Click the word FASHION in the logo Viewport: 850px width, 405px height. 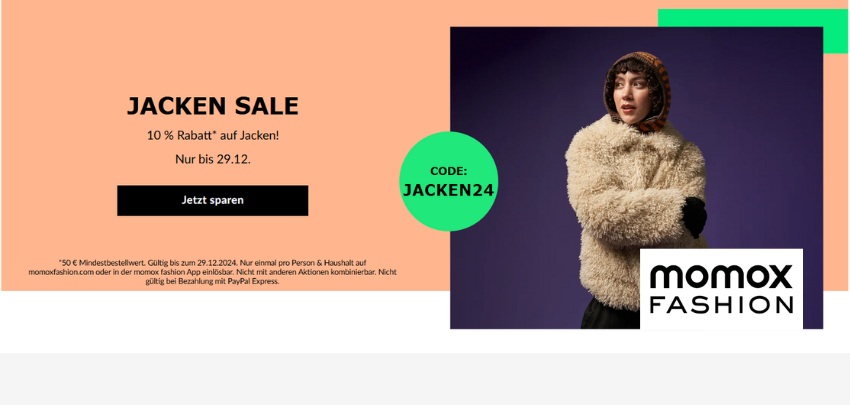coord(722,305)
